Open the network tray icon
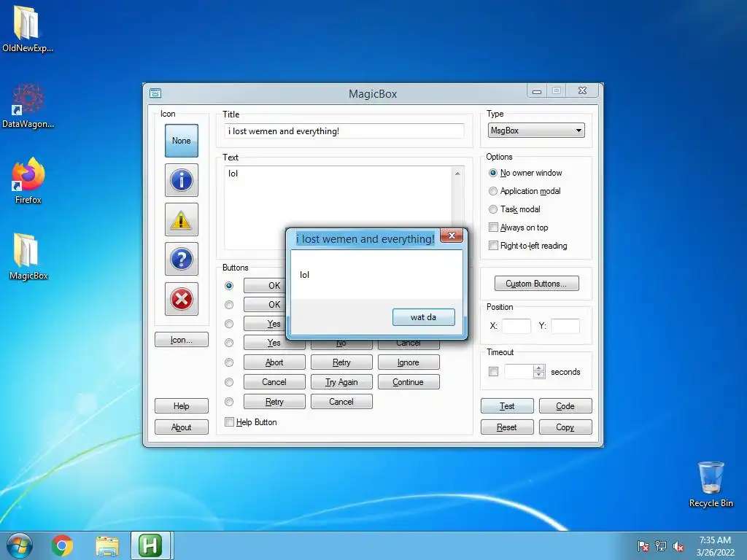 (661, 546)
